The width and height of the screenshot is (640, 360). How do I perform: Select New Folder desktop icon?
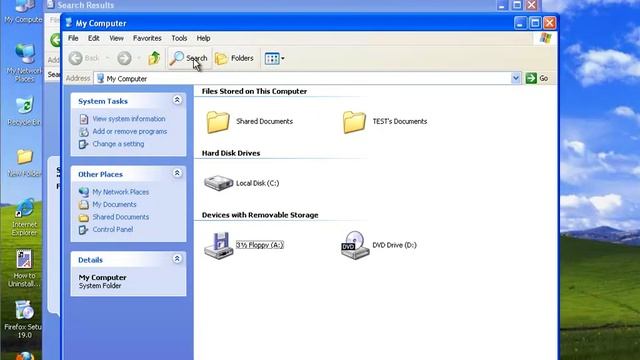coord(24,157)
